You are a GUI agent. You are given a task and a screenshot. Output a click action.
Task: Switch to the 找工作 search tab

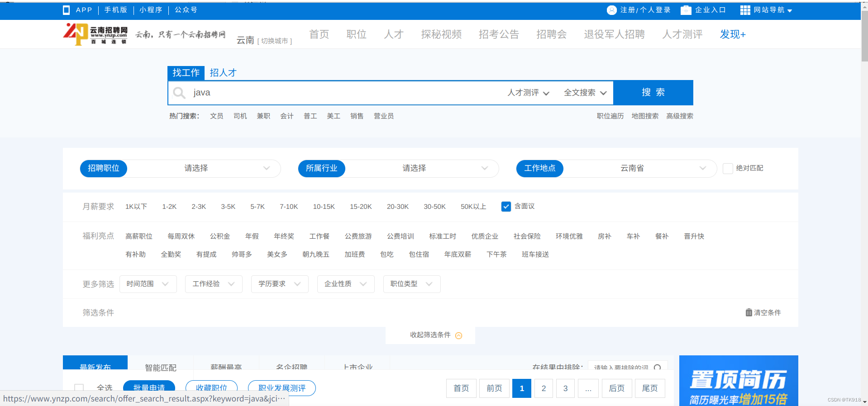point(186,73)
